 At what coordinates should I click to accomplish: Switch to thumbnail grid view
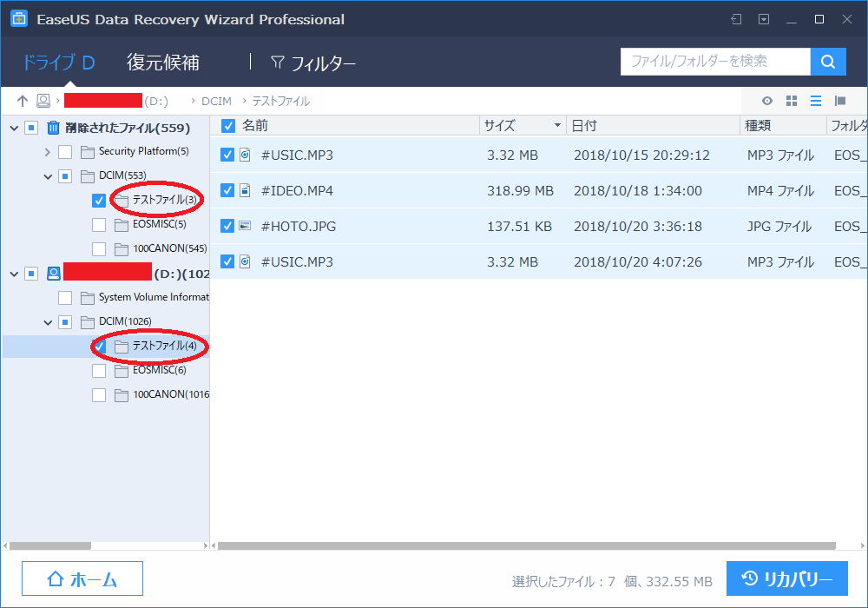[792, 101]
